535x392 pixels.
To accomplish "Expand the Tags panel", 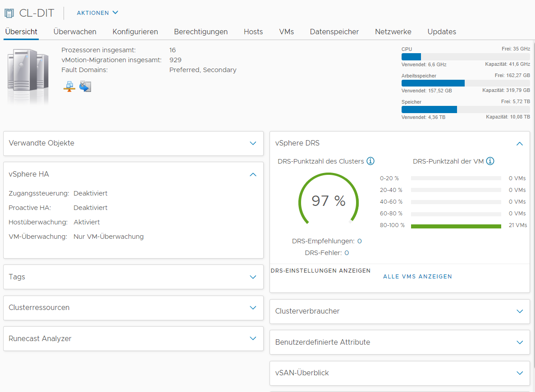I will click(x=253, y=277).
